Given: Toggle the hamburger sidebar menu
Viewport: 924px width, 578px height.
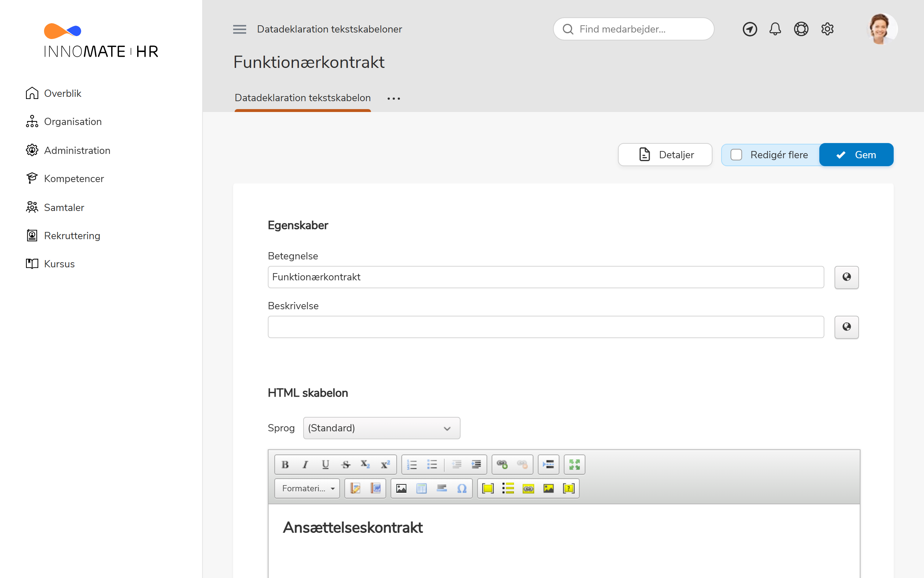Looking at the screenshot, I should coord(239,29).
